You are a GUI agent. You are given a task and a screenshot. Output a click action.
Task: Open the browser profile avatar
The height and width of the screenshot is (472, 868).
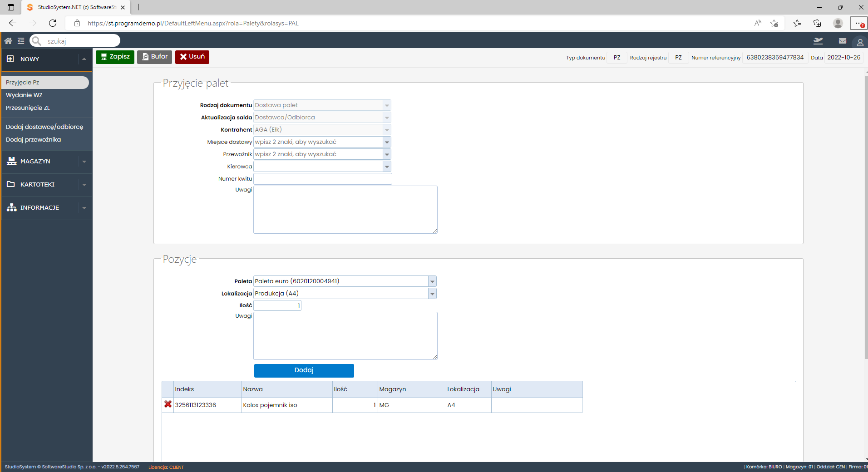pos(838,23)
